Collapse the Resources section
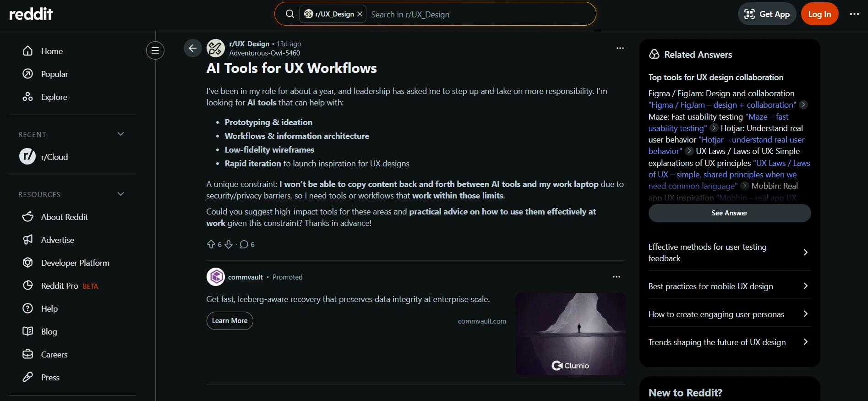 tap(121, 194)
